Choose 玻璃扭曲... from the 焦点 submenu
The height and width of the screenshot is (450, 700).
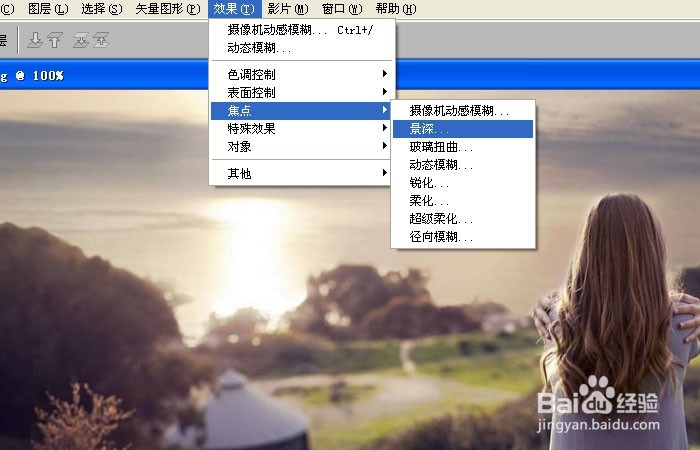click(x=463, y=147)
